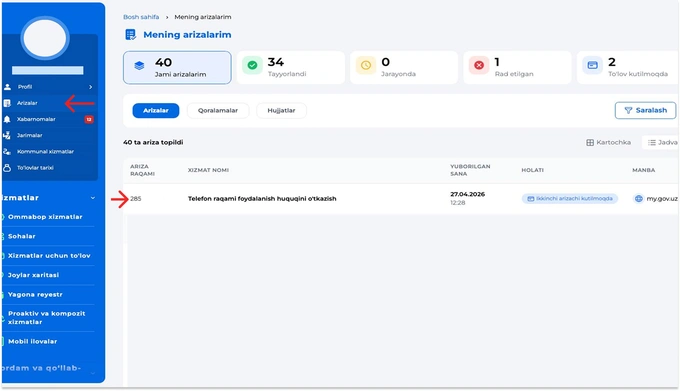Screen dimensions: 680x391
Task: Click the profile avatar circle
Action: pos(45,38)
